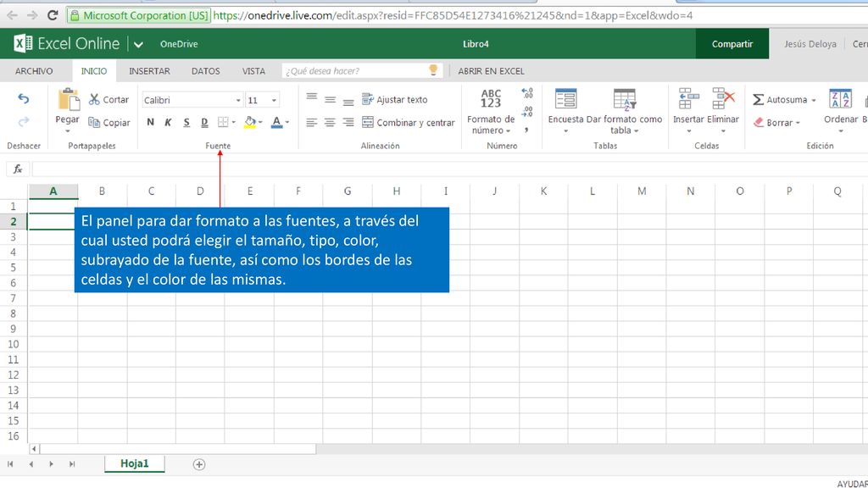This screenshot has height=488, width=868.
Task: Open Dar formato como tabla
Action: pos(625,111)
